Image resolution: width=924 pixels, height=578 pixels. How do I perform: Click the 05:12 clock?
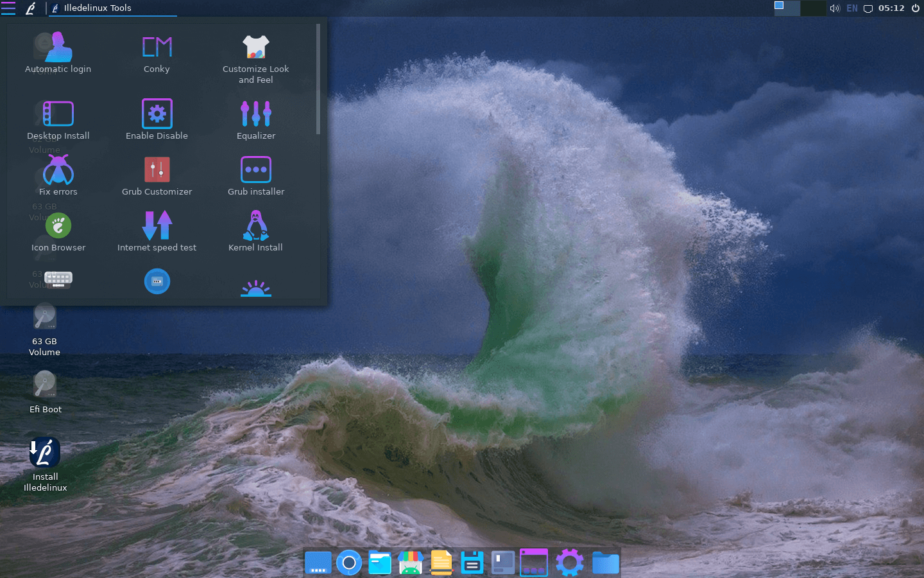coord(891,8)
